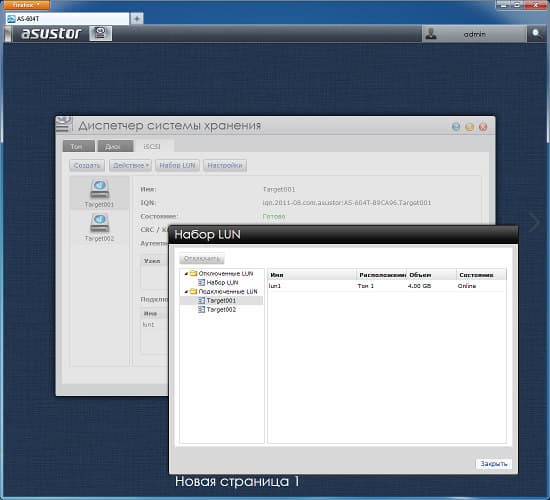Viewport: 550px width, 500px height.
Task: Select Target001 drive icon in Storage Manager
Action: point(100,189)
